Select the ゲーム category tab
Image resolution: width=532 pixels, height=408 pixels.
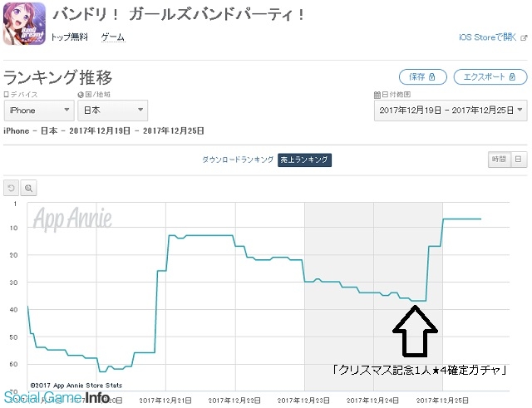(113, 39)
